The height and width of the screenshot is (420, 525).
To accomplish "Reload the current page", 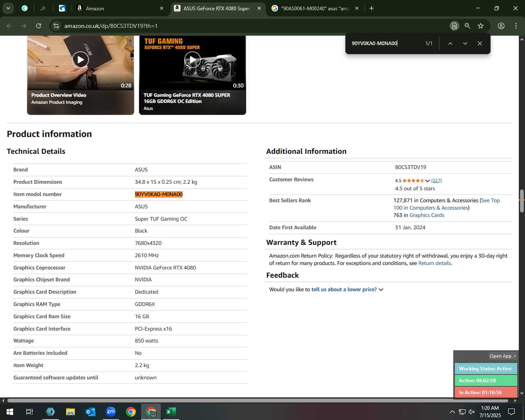I will (39, 26).
